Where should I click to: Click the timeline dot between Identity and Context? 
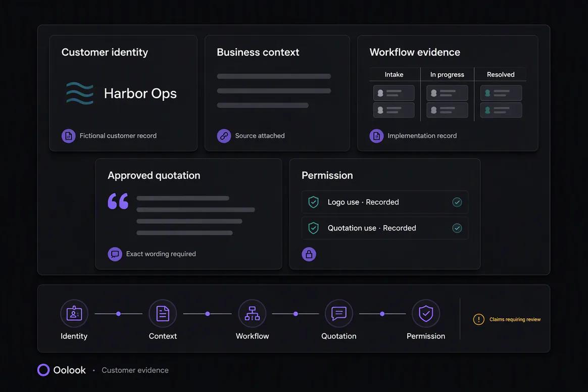[x=119, y=314]
